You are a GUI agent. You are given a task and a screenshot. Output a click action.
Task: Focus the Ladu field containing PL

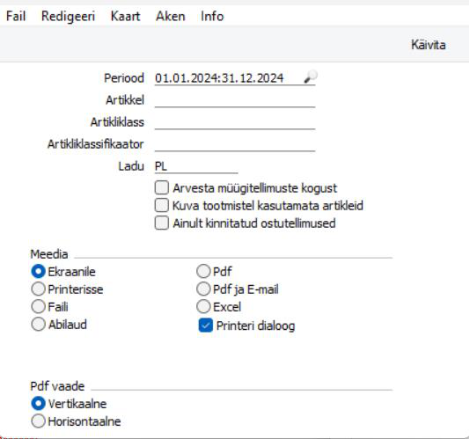(x=196, y=166)
